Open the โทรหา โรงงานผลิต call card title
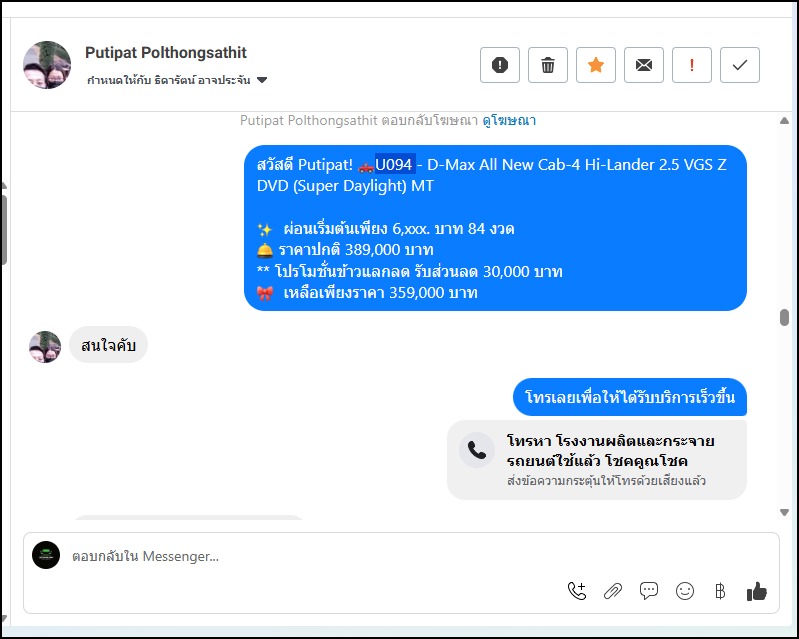799x639 pixels. point(610,450)
